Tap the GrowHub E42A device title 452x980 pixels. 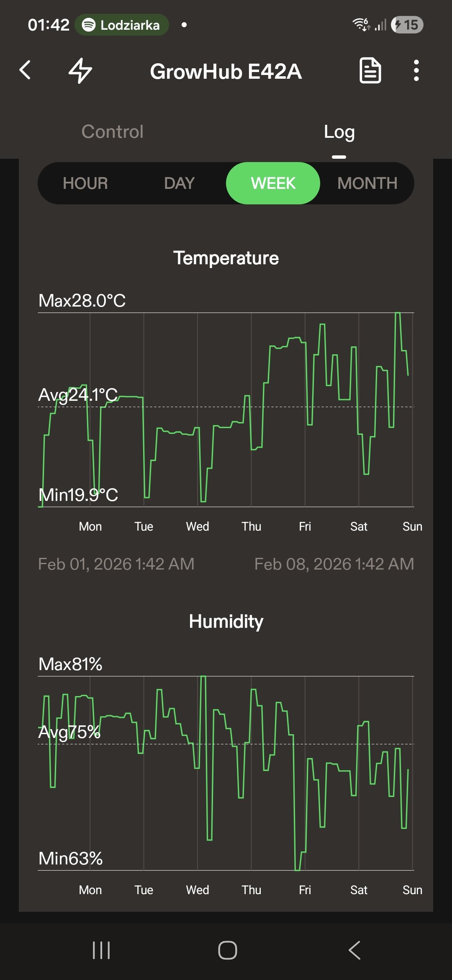[x=226, y=71]
